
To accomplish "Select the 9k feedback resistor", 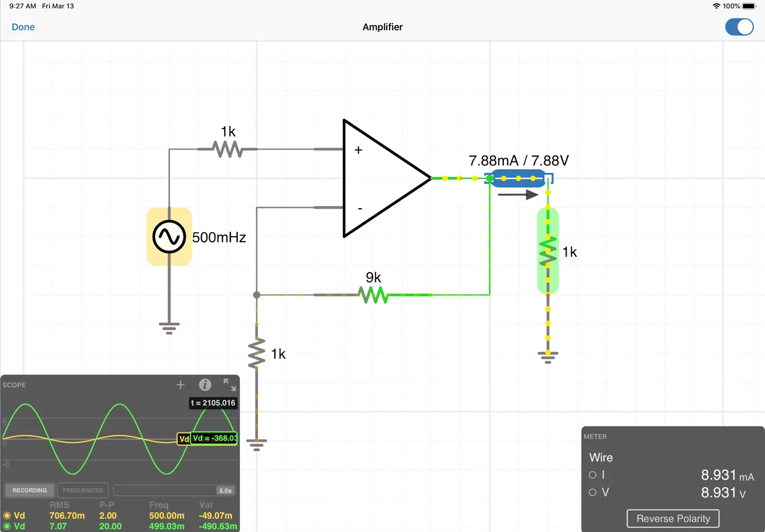I will click(x=373, y=295).
